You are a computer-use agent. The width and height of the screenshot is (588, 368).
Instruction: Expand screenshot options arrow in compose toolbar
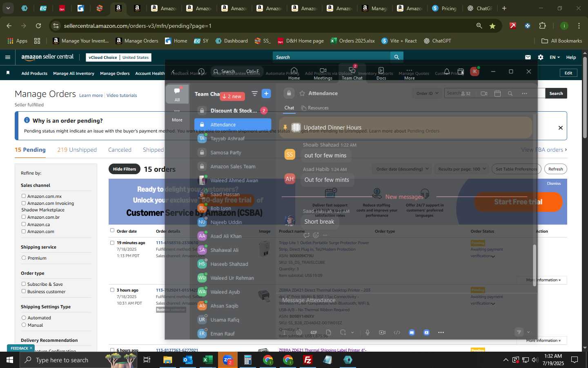[x=352, y=332]
